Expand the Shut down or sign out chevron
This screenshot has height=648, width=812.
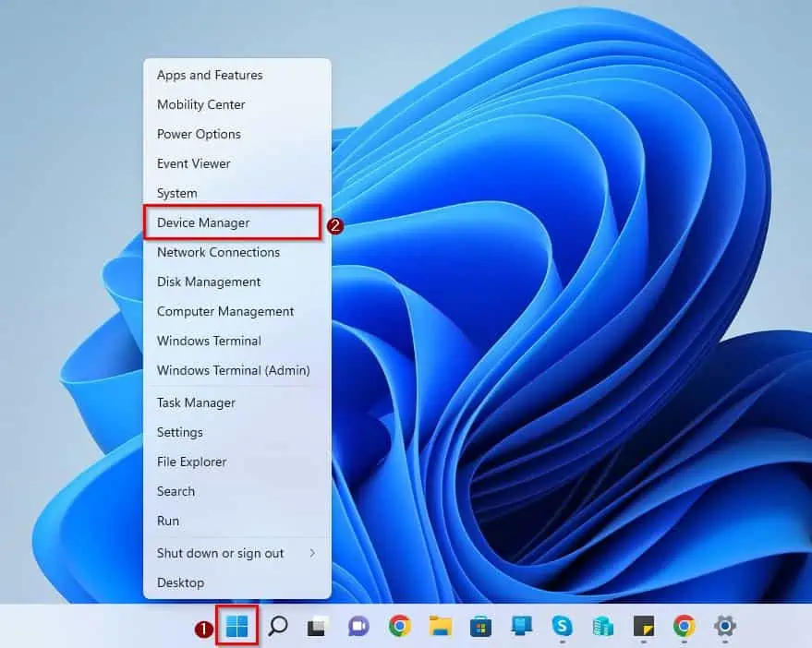click(312, 553)
